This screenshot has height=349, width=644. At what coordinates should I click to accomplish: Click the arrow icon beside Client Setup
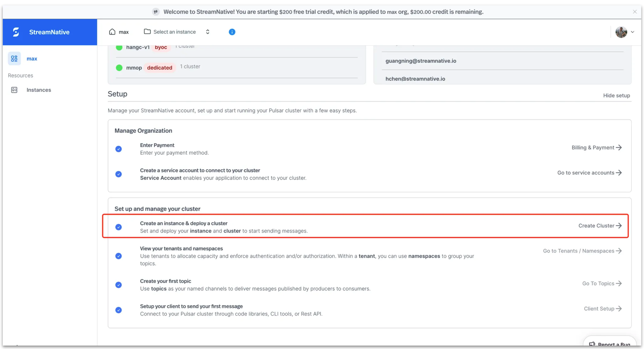[x=619, y=308]
